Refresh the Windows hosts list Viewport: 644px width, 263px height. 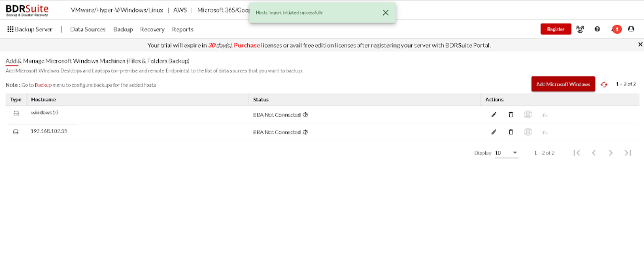603,84
